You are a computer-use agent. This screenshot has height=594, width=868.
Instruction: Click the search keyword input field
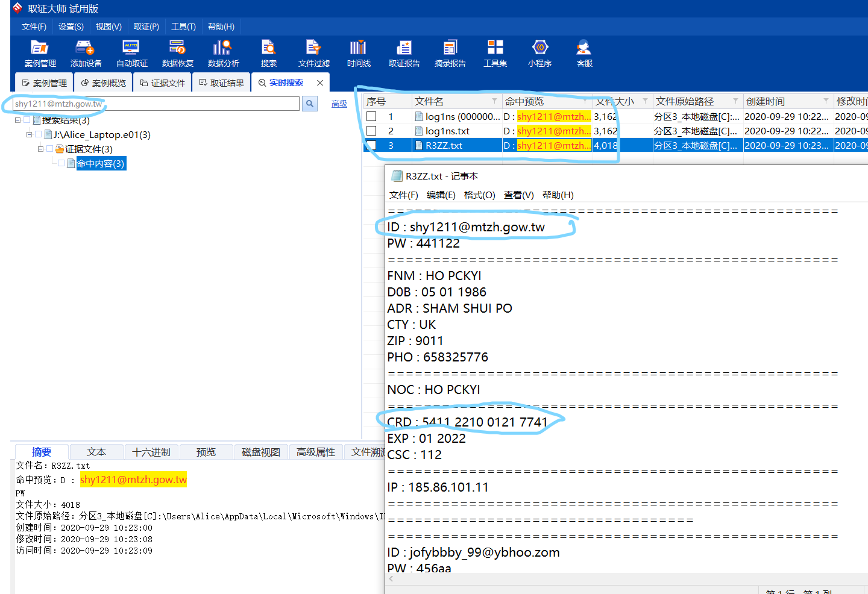(156, 104)
